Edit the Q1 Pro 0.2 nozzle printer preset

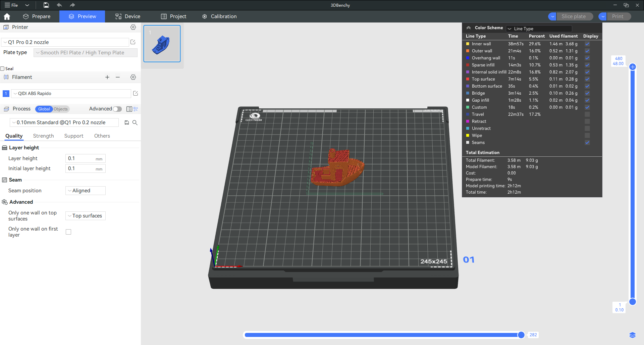click(x=133, y=42)
